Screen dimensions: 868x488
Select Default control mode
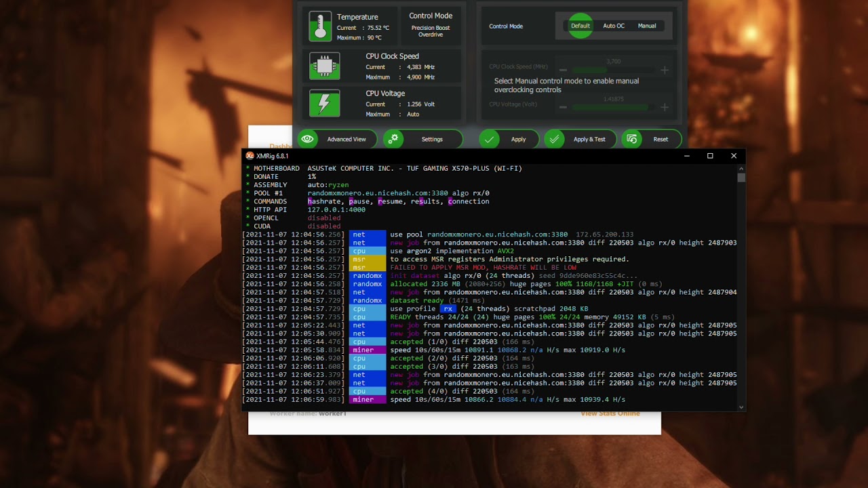click(x=580, y=26)
